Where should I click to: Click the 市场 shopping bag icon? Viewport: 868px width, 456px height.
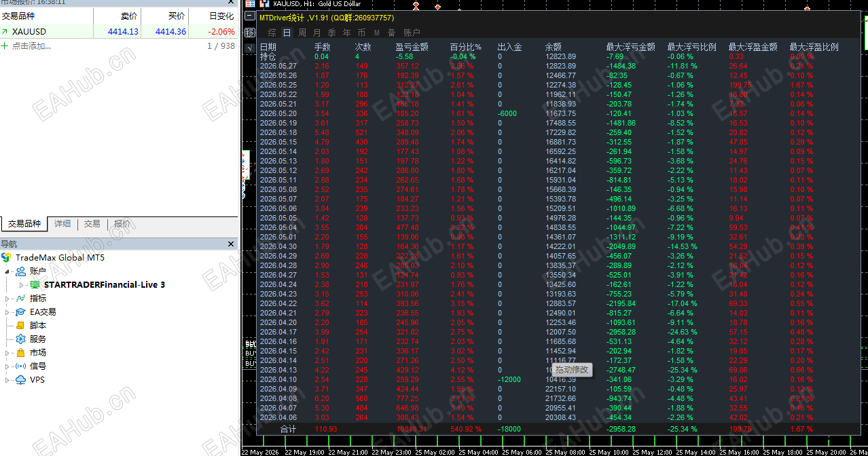20,353
